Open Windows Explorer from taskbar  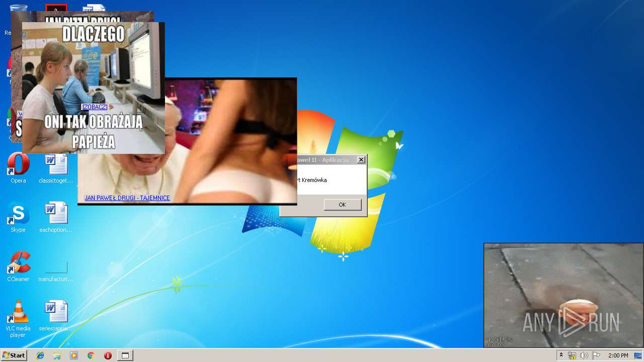[x=57, y=355]
